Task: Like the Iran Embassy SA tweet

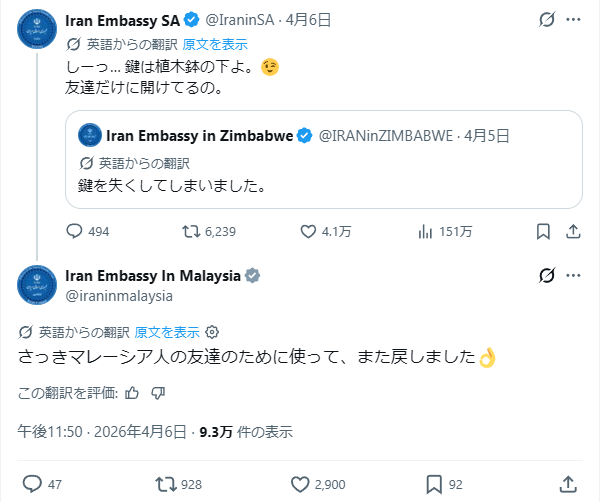Action: (x=309, y=231)
